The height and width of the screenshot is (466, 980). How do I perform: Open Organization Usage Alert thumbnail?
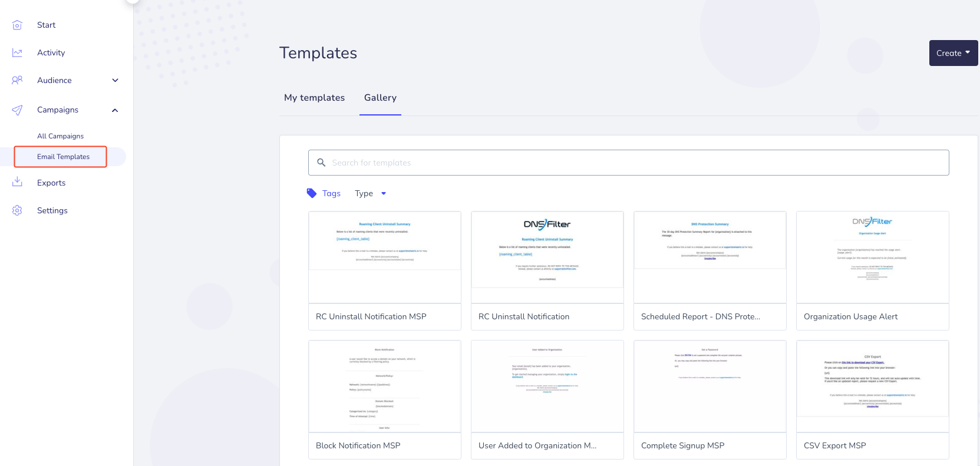[x=873, y=257]
